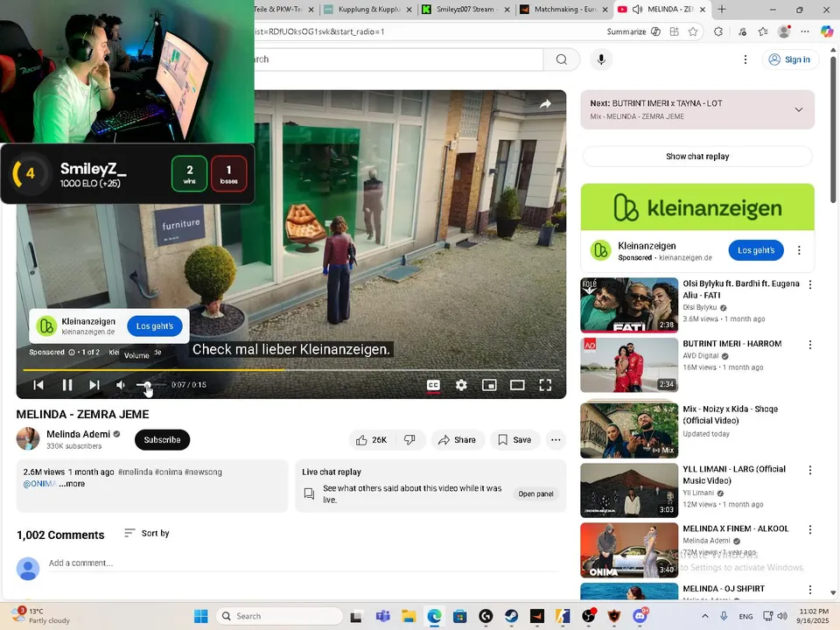The width and height of the screenshot is (840, 630).
Task: Show chat replay in the sidebar
Action: point(697,157)
